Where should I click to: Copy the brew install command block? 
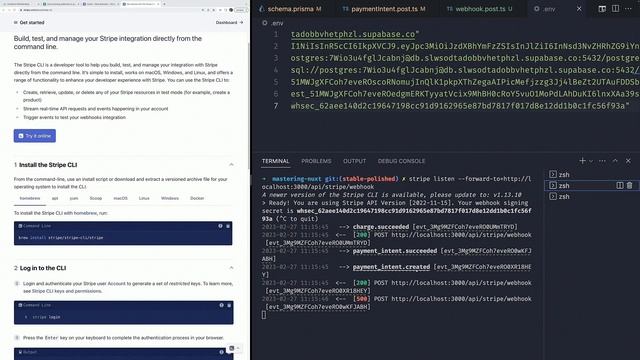[x=228, y=226]
